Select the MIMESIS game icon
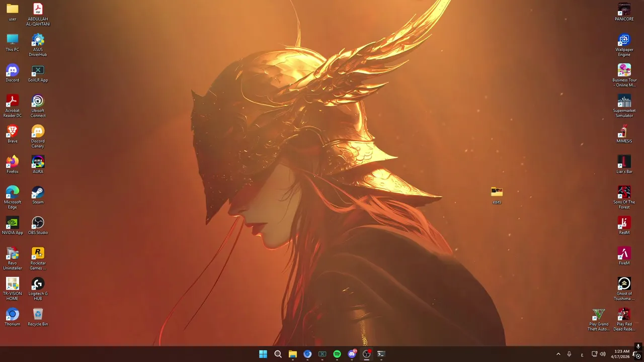 (x=624, y=134)
